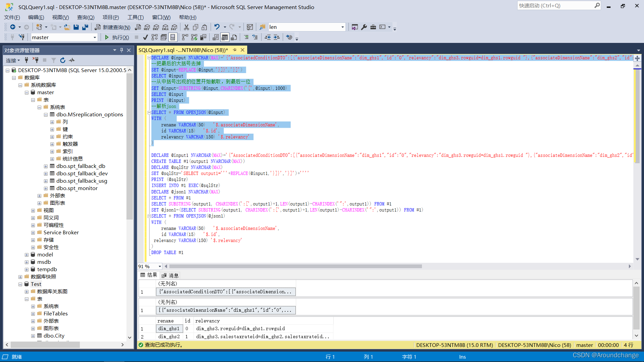Switch to the 消息 messages tab
The height and width of the screenshot is (362, 644).
(170, 275)
